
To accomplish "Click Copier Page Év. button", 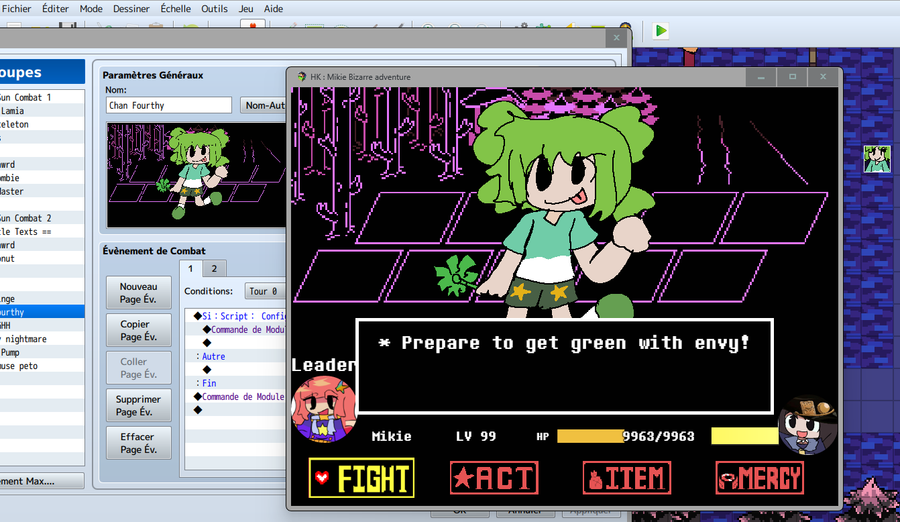I will point(138,330).
